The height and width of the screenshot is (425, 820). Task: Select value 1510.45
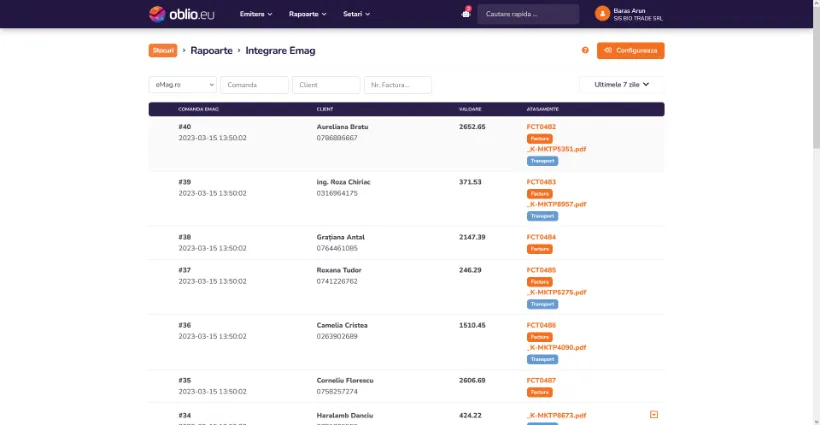click(472, 325)
